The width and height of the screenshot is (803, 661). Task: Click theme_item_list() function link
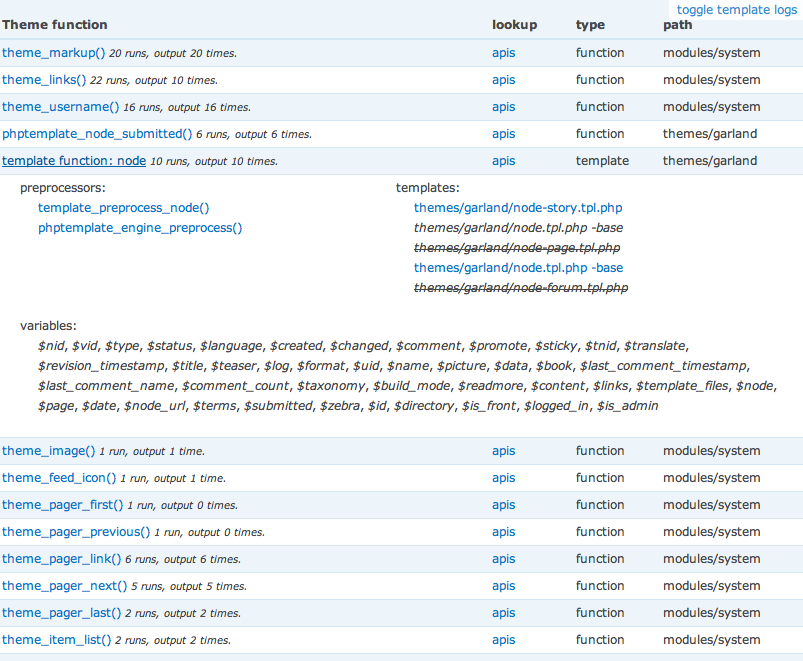(56, 640)
